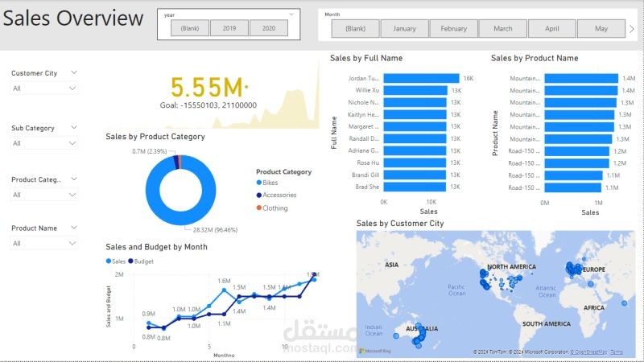Click the KPI goal text
644x362 pixels.
[x=208, y=105]
